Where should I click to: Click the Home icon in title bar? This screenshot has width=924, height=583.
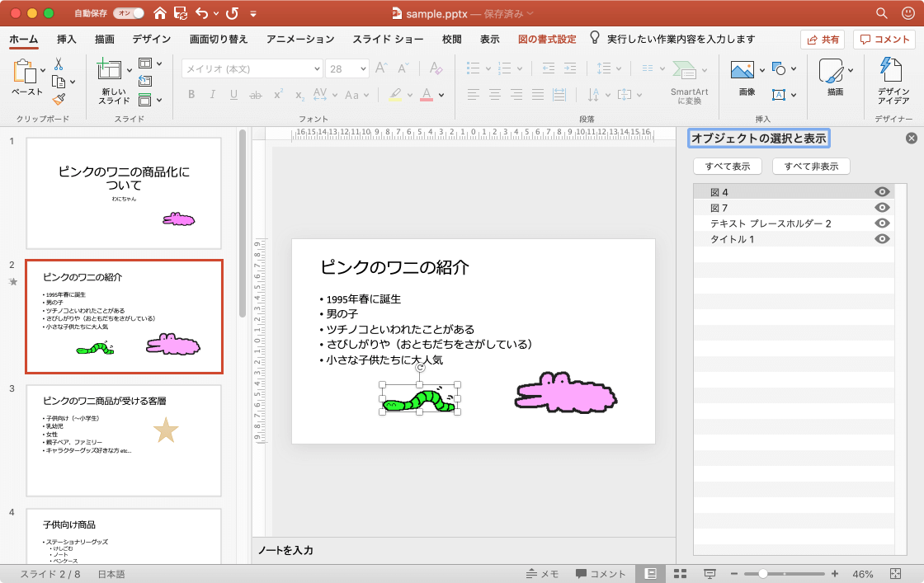point(160,13)
